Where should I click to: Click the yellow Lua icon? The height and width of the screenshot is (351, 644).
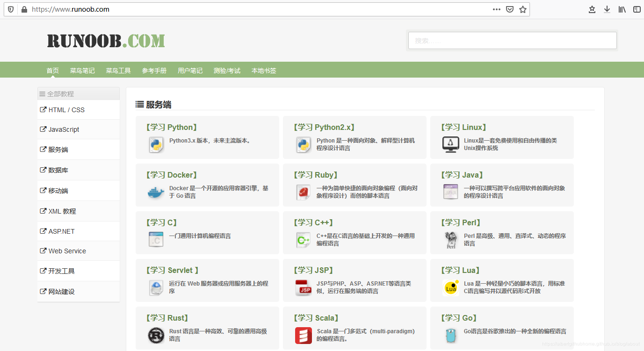coord(451,288)
